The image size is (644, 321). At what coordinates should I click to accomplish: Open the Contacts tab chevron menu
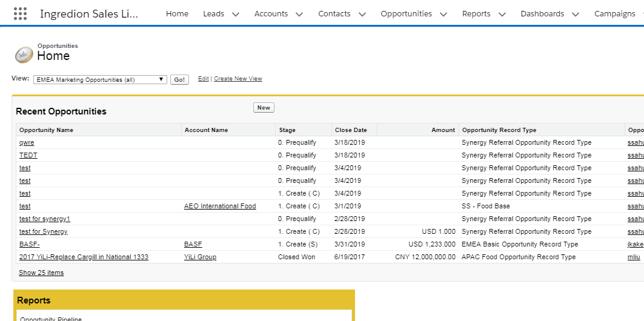click(362, 14)
